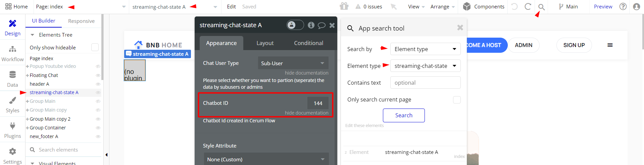The height and width of the screenshot is (165, 644).
Task: Open the Edit menu
Action: pos(231,7)
